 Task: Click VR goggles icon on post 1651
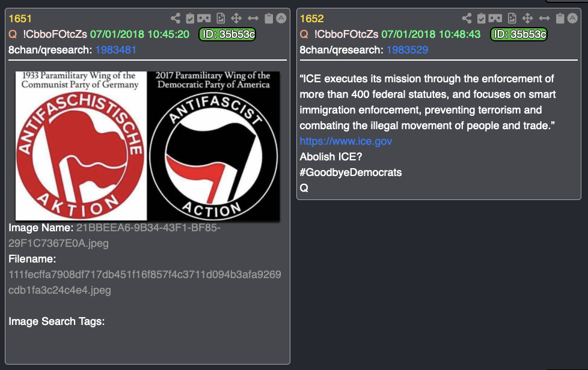coord(204,19)
